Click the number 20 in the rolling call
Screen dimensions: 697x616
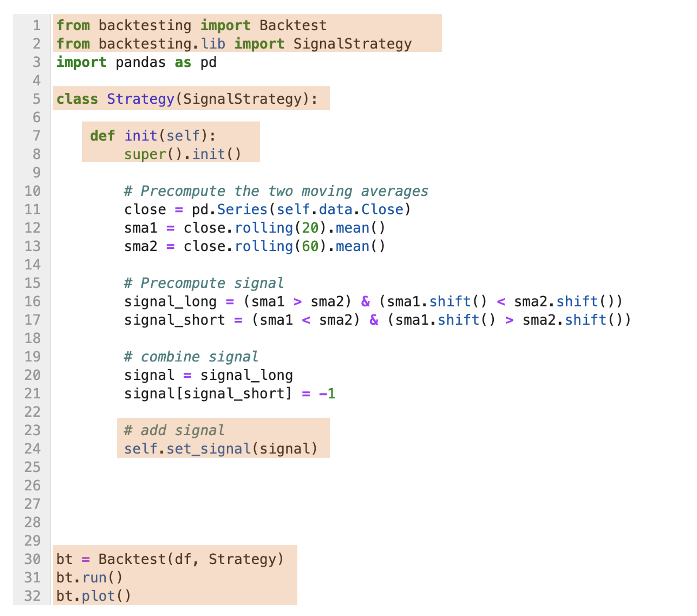(310, 228)
